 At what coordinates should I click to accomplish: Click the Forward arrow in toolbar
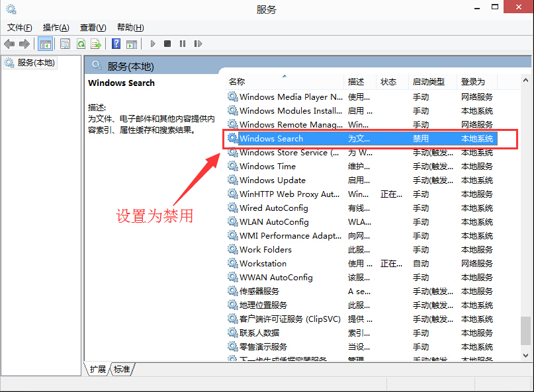click(24, 44)
